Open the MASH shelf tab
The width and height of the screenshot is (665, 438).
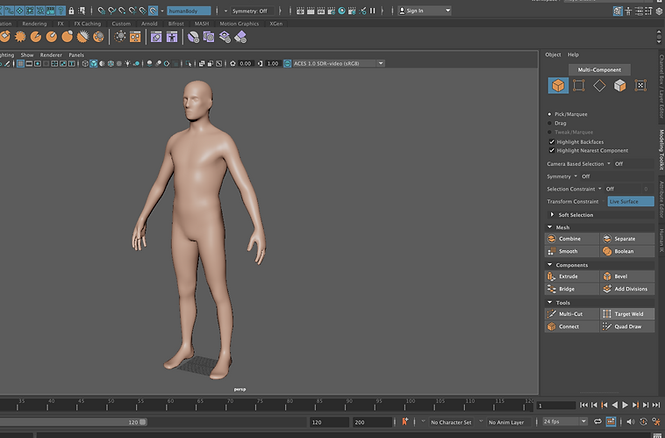click(x=201, y=24)
